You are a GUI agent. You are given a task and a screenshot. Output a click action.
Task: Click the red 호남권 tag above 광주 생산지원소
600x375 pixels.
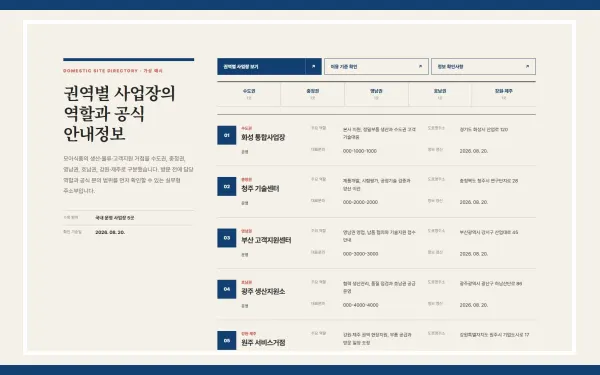coord(246,282)
